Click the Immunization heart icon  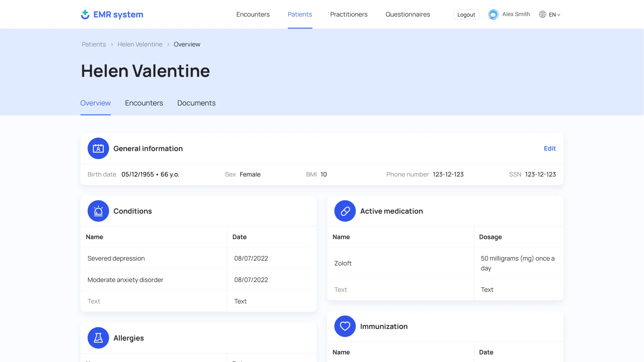pos(345,326)
